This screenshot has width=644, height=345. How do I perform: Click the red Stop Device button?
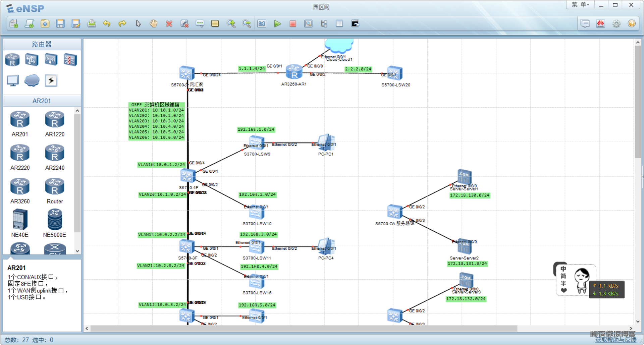coord(293,24)
